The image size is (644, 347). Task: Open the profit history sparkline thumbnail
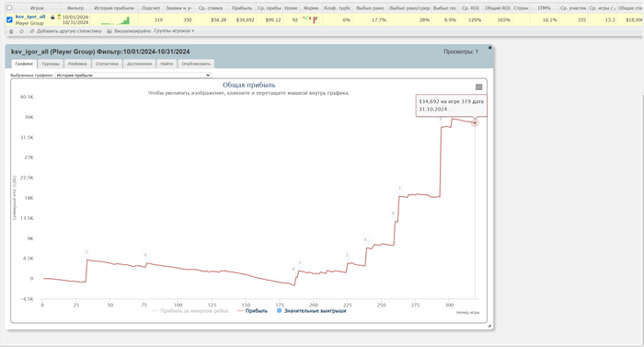(115, 19)
